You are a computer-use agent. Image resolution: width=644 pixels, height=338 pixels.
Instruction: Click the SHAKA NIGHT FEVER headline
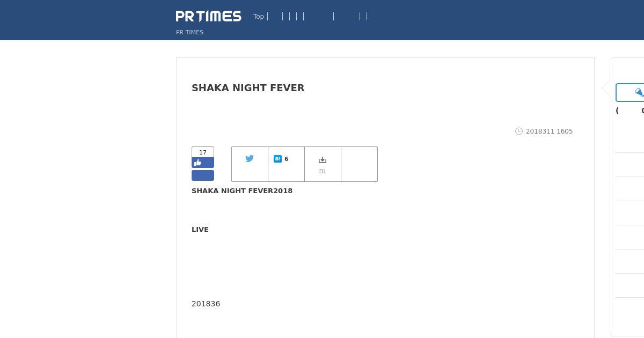point(248,88)
